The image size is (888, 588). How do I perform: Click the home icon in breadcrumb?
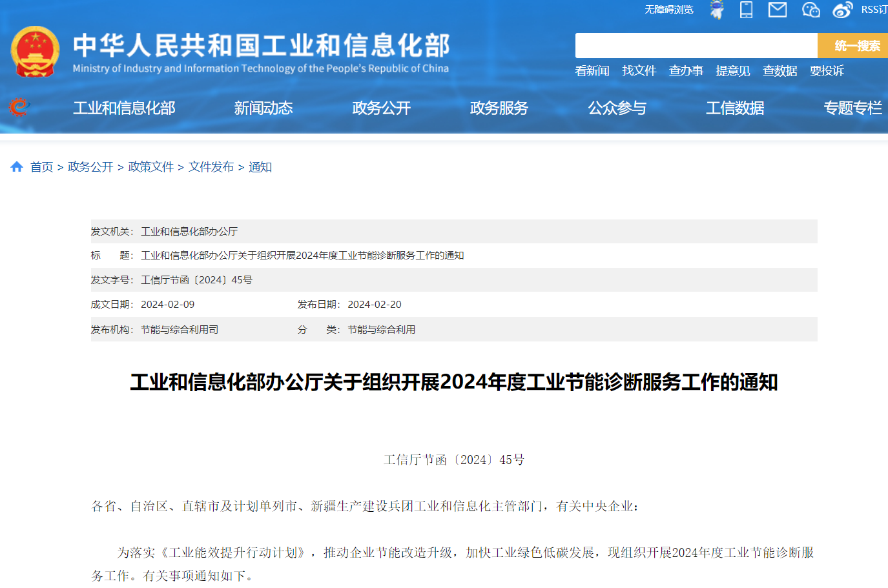point(17,167)
